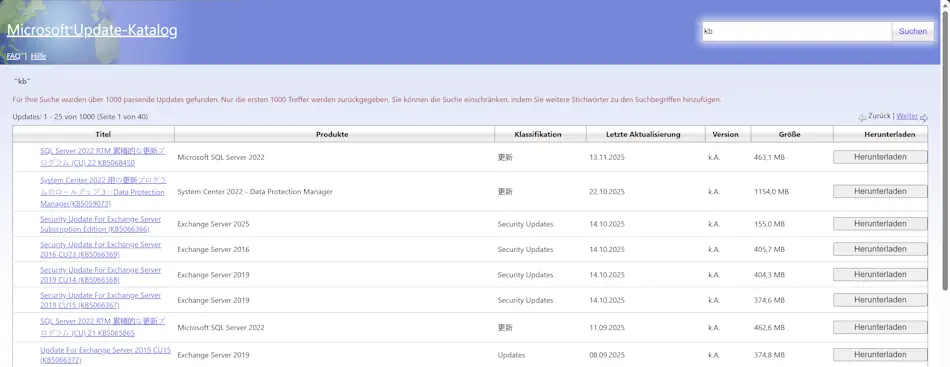Download the 374,6 MB Exchange 2019 update
Screen dimensions: 950x367
[880, 300]
